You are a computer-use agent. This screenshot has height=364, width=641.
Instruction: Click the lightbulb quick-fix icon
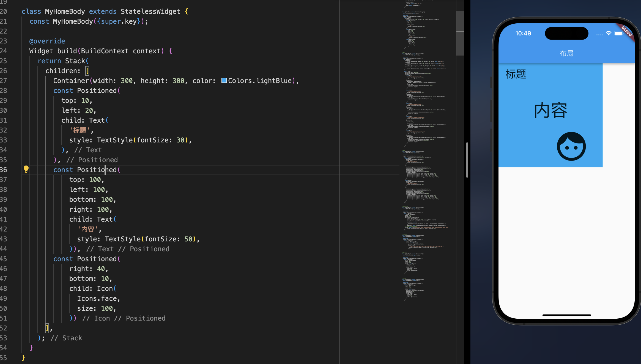point(26,169)
